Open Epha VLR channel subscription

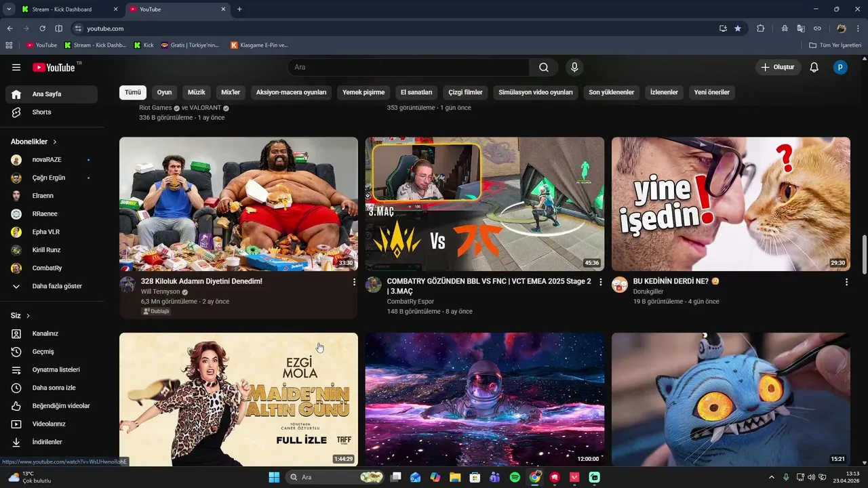pos(52,232)
